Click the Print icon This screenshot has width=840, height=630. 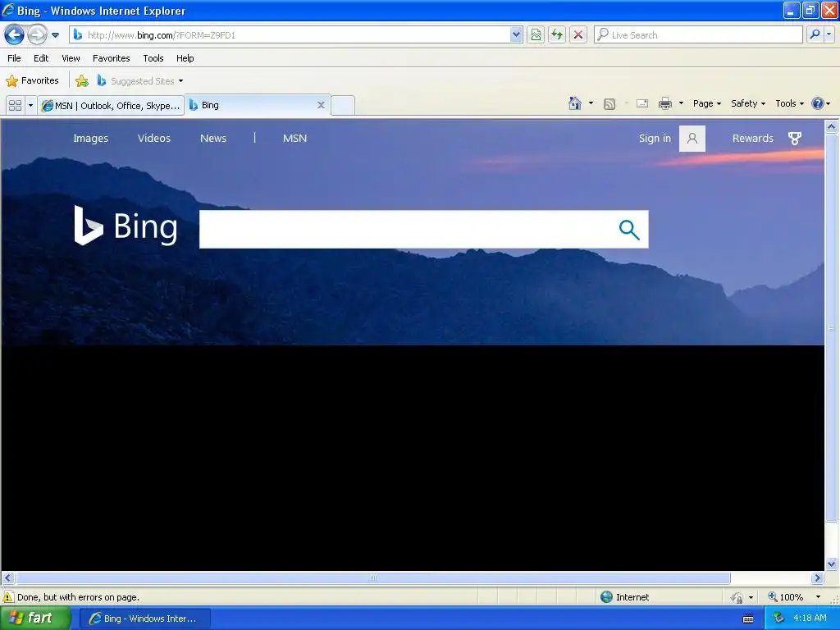click(664, 103)
